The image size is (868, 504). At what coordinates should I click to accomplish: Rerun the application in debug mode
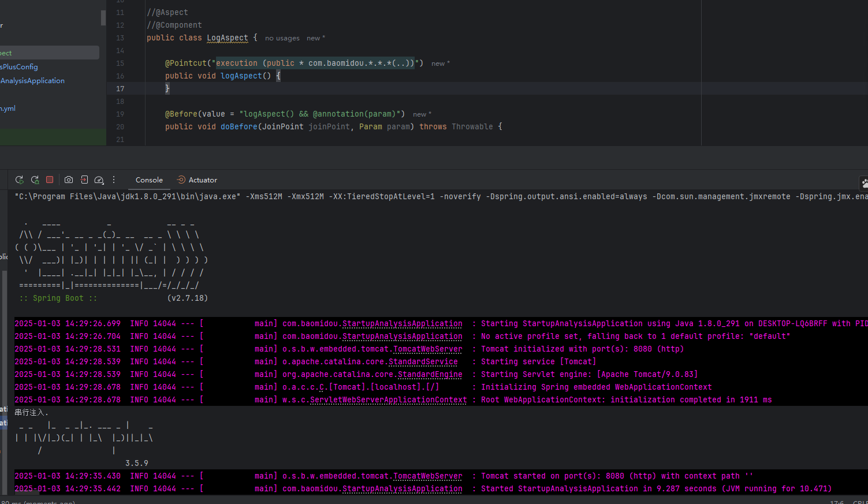coord(35,180)
